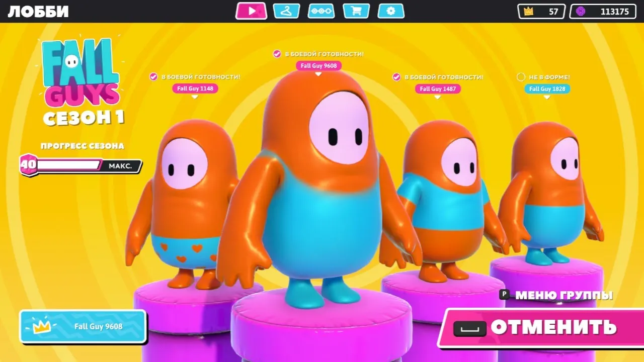Click the empty not-ready circle above Fall Guy 1828
Image resolution: width=644 pixels, height=362 pixels.
(x=521, y=77)
